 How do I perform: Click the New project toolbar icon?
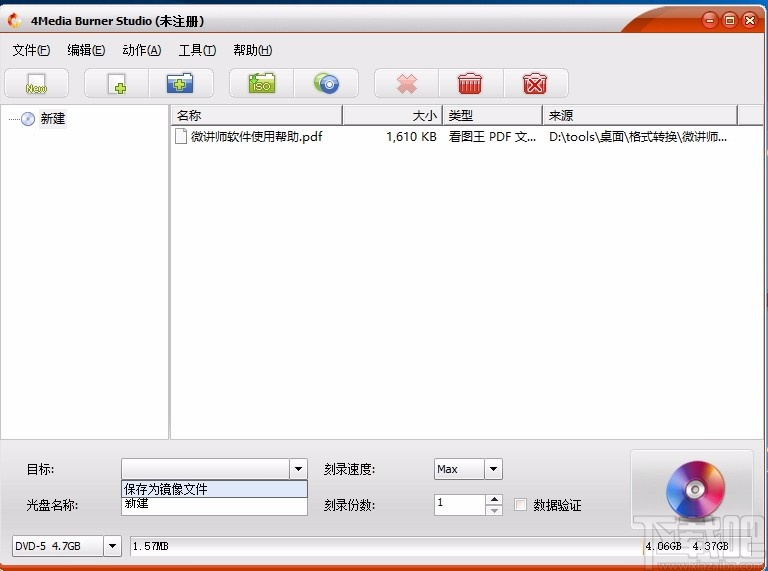(36, 84)
